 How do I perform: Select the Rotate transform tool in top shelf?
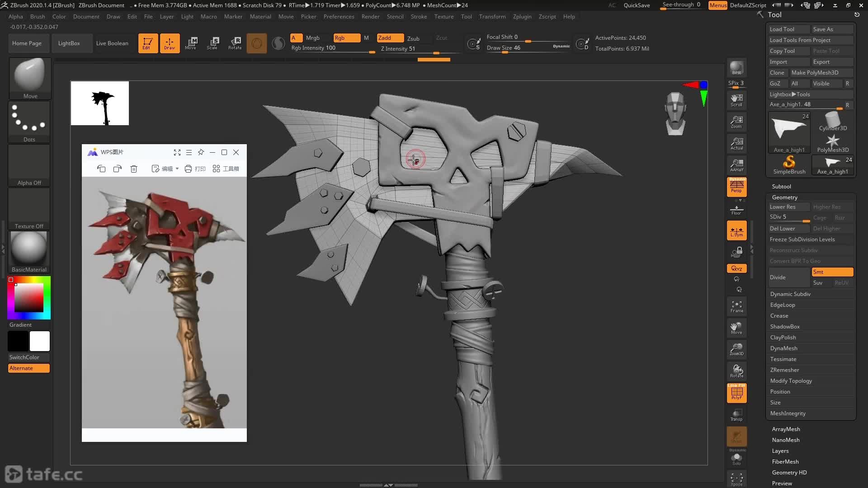[x=235, y=43]
